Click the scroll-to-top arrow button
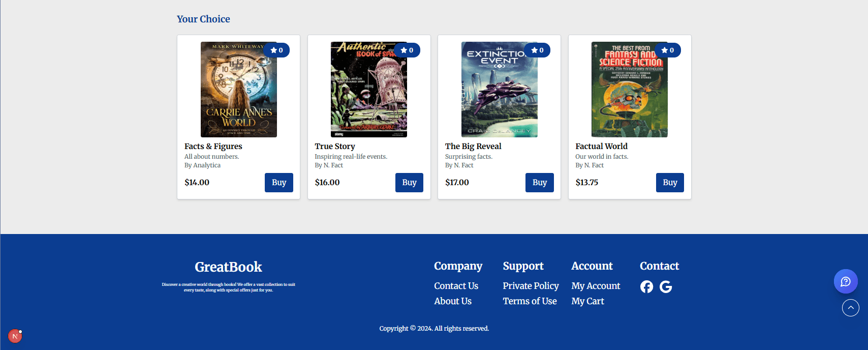This screenshot has width=868, height=350. click(x=851, y=308)
